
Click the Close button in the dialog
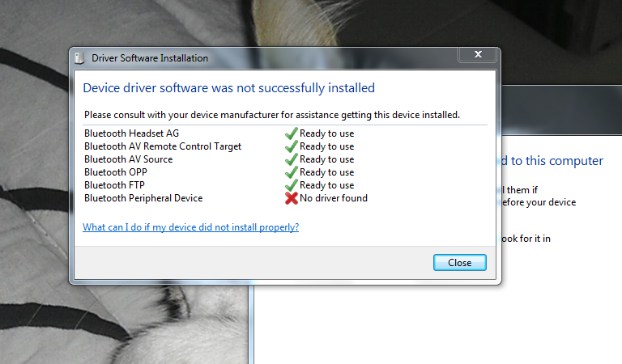[x=460, y=263]
